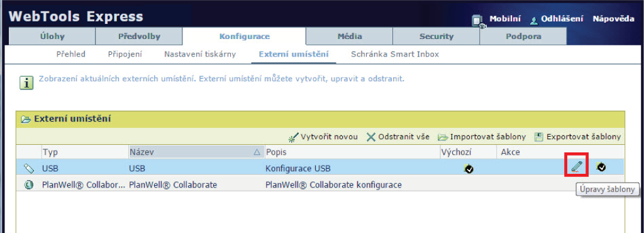Delete all locations with Odstranit vše
The height and width of the screenshot is (233, 644).
(398, 137)
